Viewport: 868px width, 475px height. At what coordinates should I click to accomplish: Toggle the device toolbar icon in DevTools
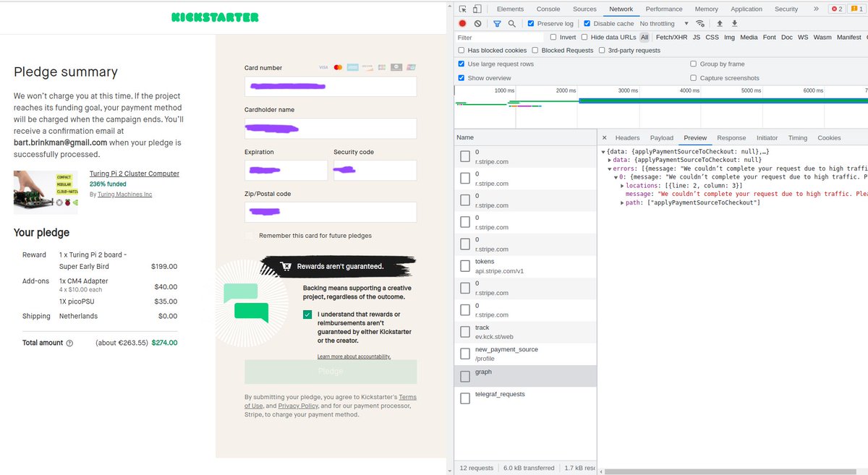click(477, 9)
